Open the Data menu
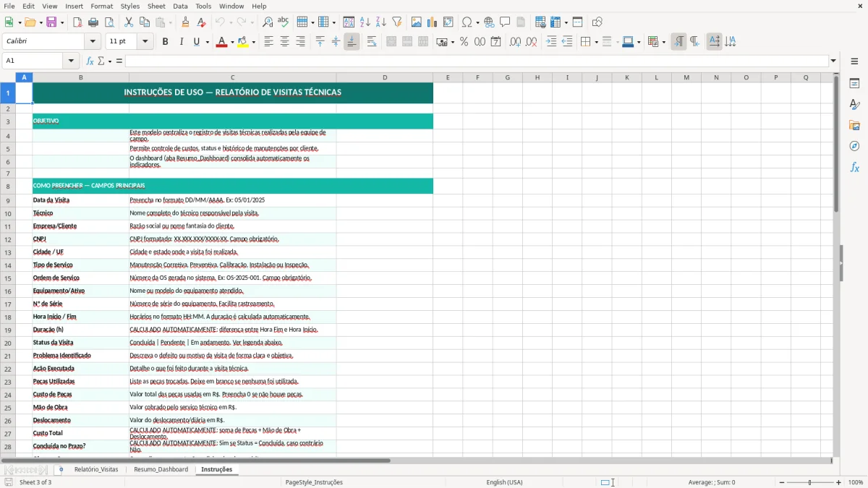 point(180,6)
